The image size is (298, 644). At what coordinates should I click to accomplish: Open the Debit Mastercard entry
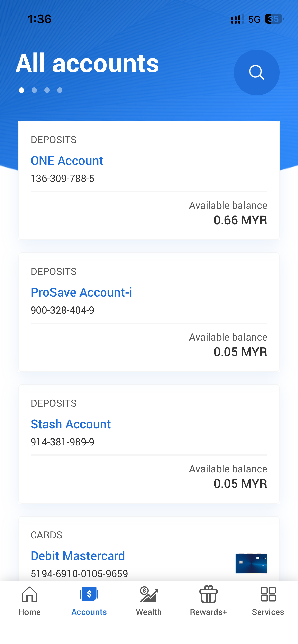click(x=78, y=556)
